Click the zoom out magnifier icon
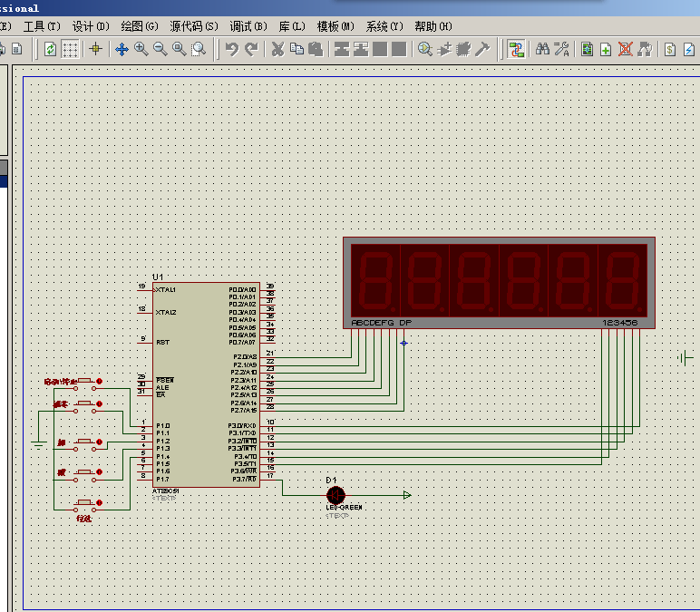700x612 pixels. pyautogui.click(x=160, y=49)
